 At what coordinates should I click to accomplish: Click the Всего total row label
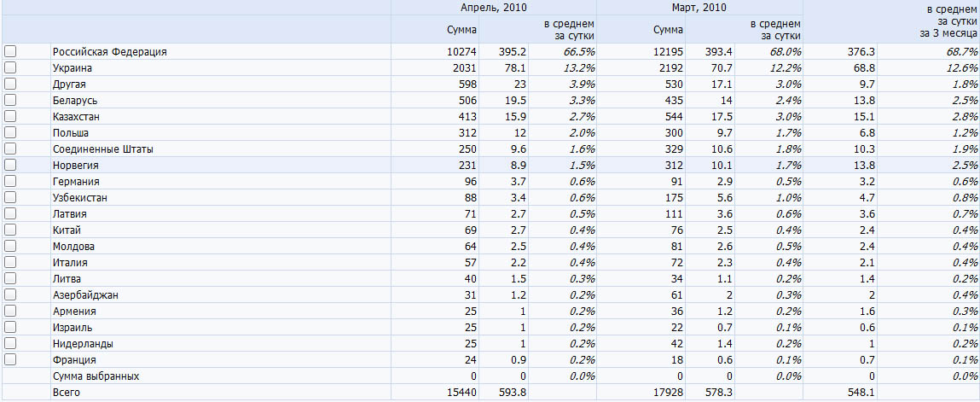[67, 393]
